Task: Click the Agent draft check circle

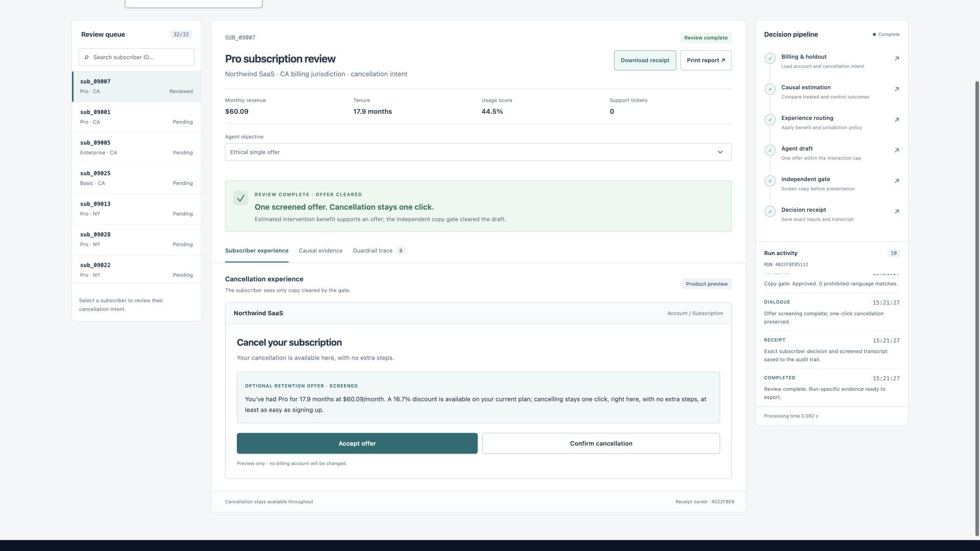Action: click(x=770, y=151)
